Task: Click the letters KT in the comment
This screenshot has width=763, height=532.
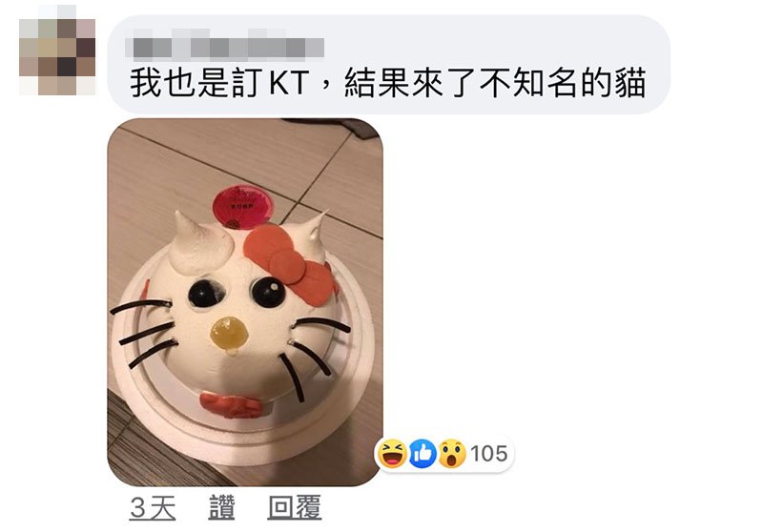Action: tap(289, 83)
